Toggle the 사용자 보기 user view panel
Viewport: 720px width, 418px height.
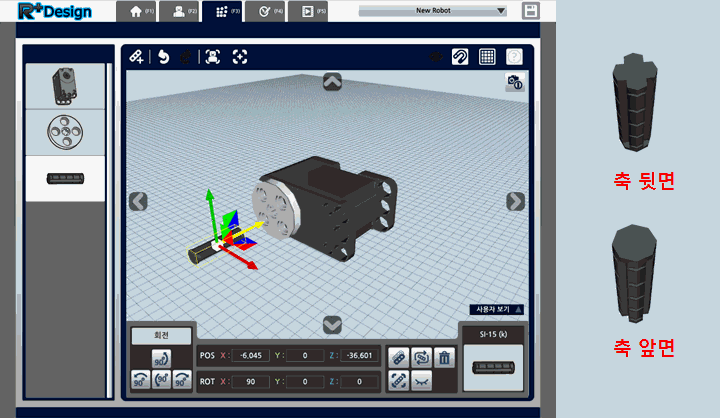point(497,310)
